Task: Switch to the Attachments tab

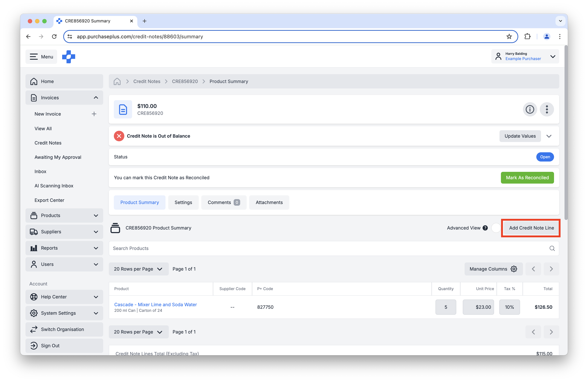Action: tap(269, 203)
